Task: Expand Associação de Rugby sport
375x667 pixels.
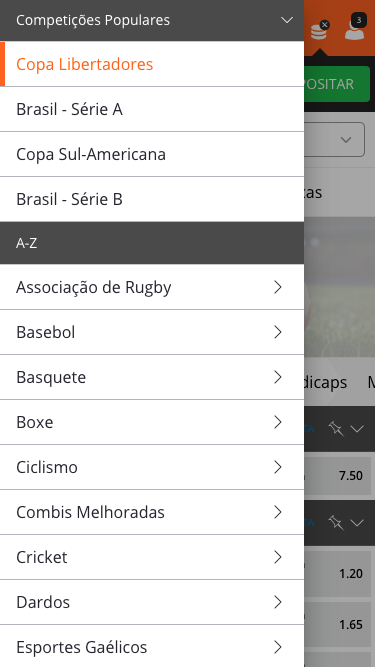Action: click(x=152, y=287)
